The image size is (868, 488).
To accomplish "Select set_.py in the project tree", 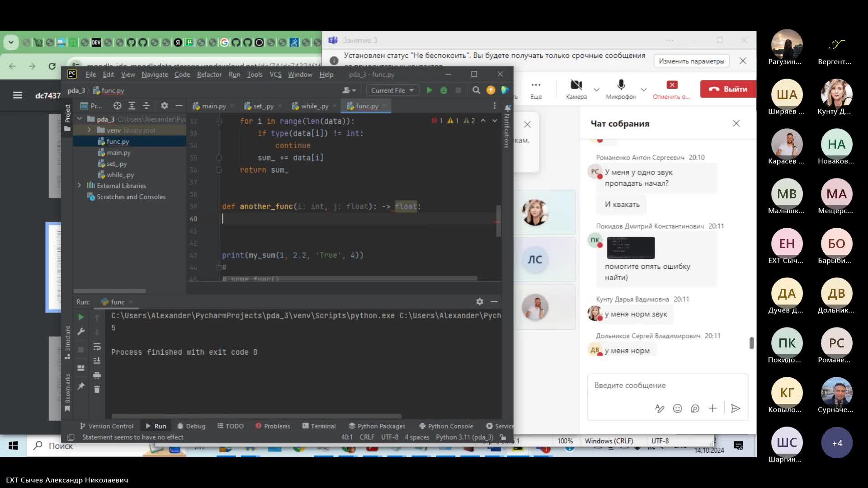I will (x=117, y=164).
